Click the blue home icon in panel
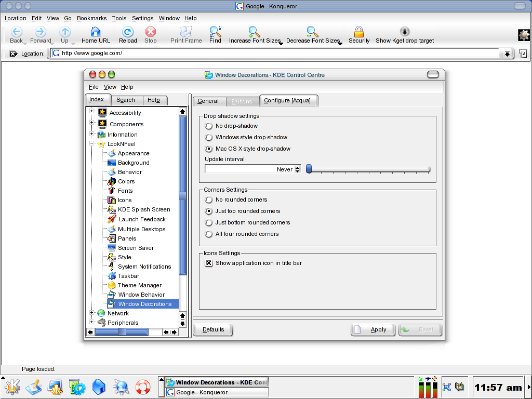The height and width of the screenshot is (399, 532). tap(99, 387)
